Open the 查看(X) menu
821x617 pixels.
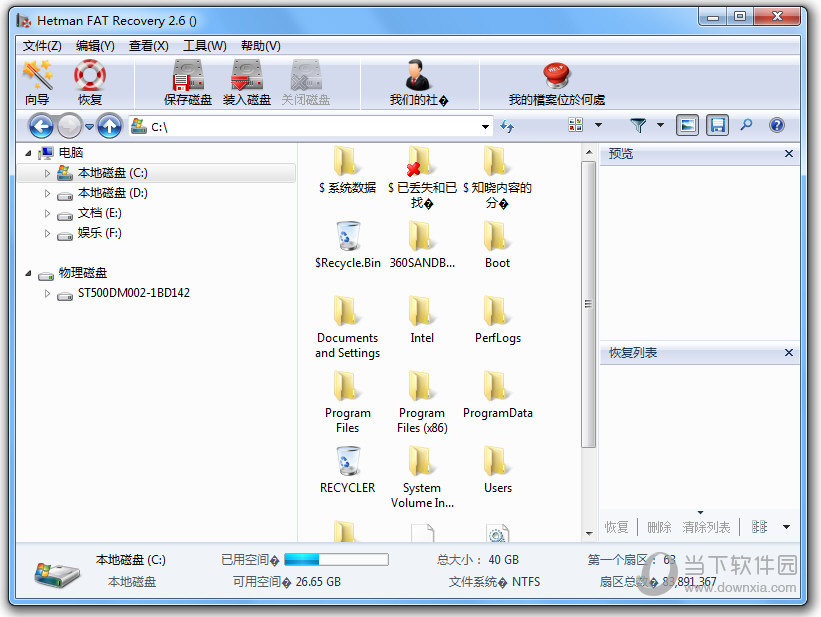(x=149, y=46)
